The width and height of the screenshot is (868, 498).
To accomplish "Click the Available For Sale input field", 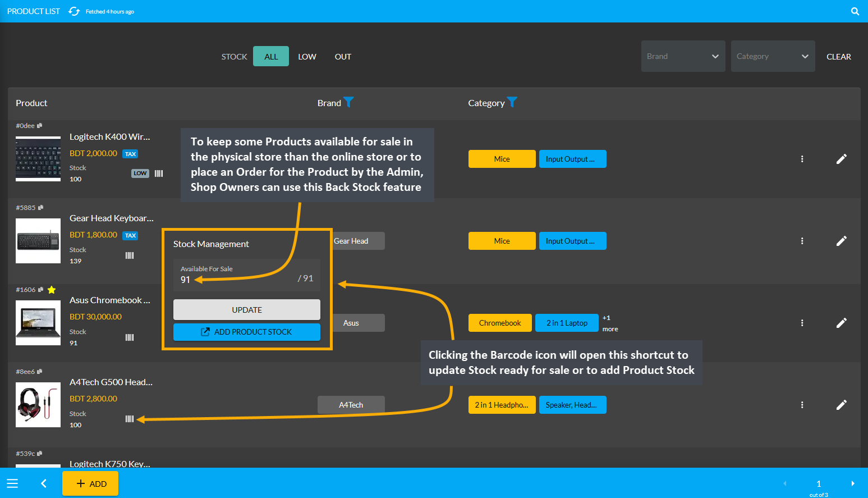I will [x=247, y=275].
